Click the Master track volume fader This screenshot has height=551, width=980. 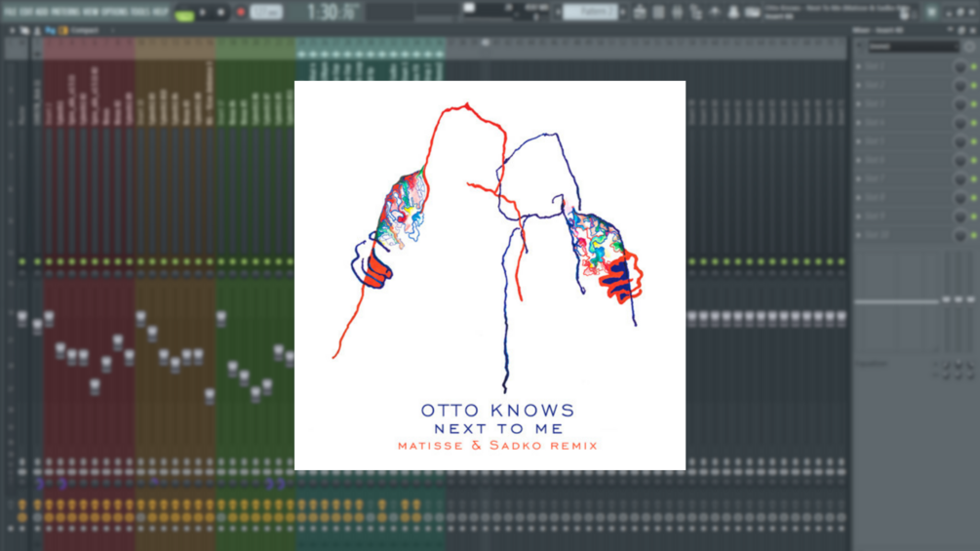point(21,317)
